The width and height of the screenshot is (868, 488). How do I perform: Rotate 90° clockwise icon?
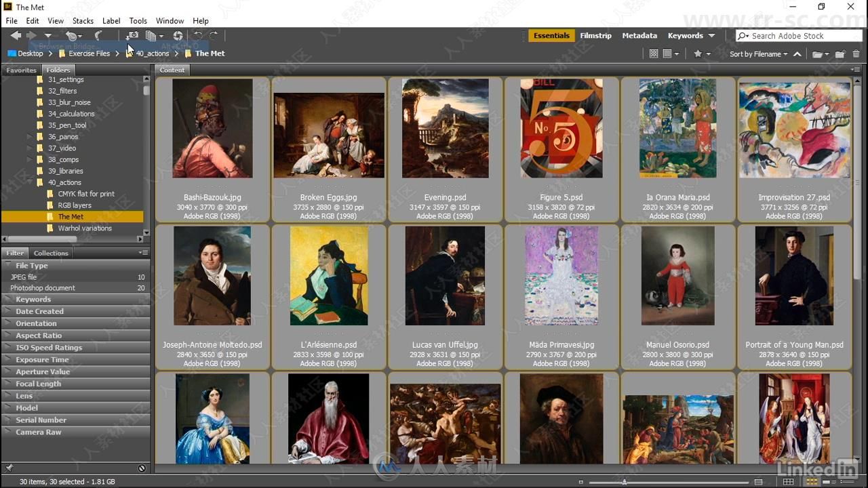pyautogui.click(x=214, y=35)
